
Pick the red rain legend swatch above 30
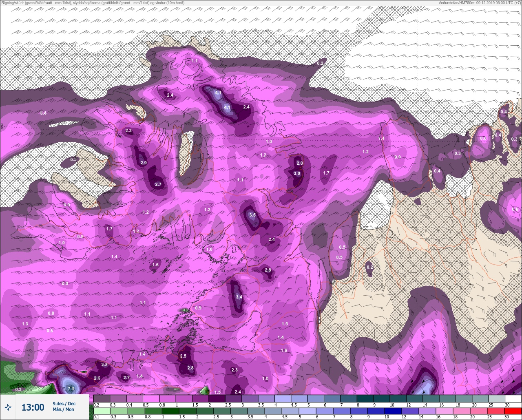click(513, 411)
